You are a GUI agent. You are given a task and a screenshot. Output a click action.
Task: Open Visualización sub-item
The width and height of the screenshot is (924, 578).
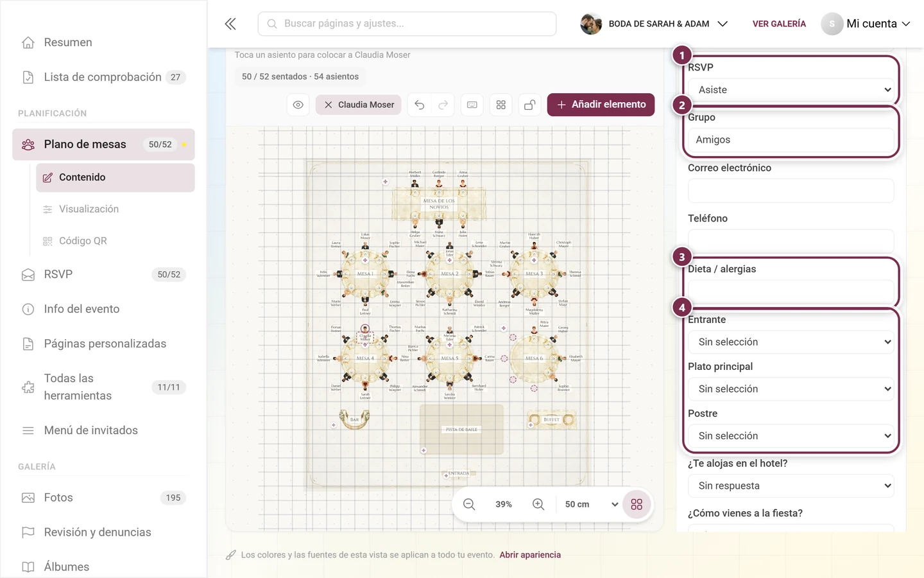point(116,209)
